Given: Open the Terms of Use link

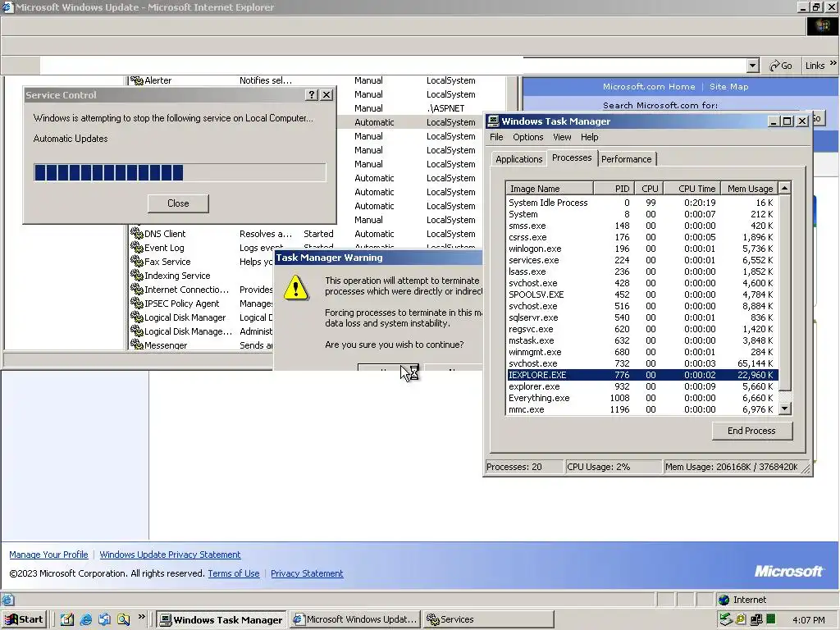Looking at the screenshot, I should (x=234, y=573).
